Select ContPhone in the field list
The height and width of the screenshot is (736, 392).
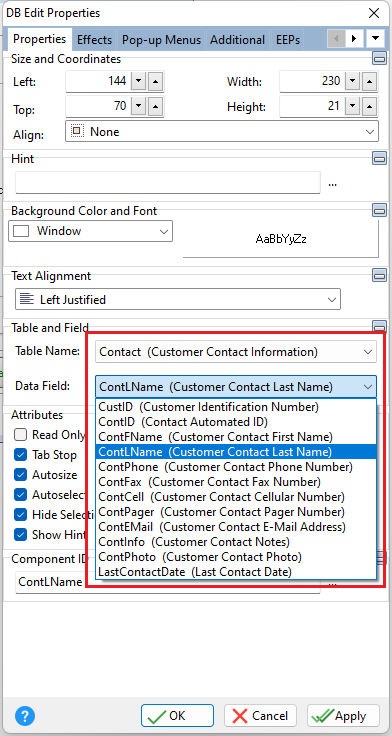click(x=236, y=467)
